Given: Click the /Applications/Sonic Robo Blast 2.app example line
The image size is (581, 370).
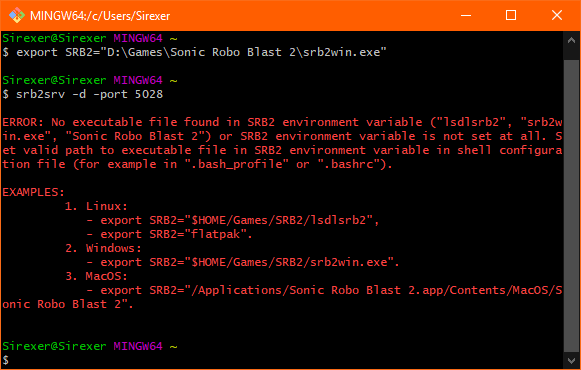Looking at the screenshot, I should coord(324,290).
